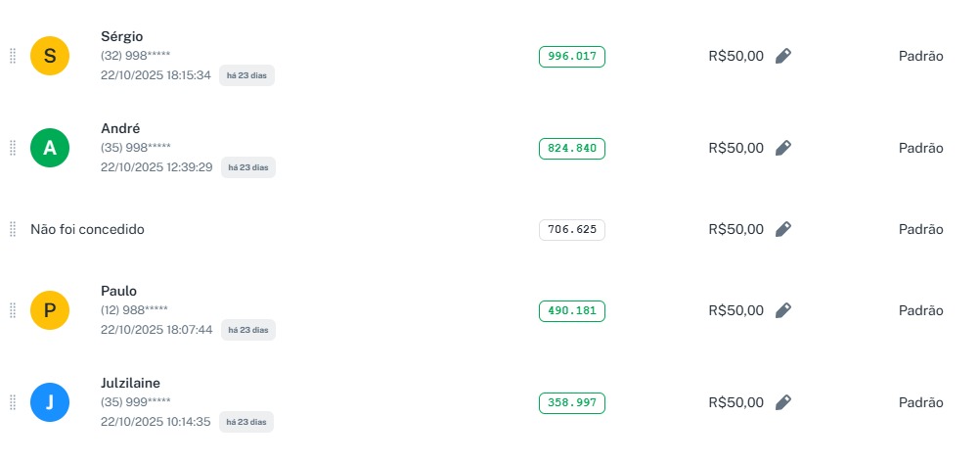Open André's green A avatar

tap(50, 148)
